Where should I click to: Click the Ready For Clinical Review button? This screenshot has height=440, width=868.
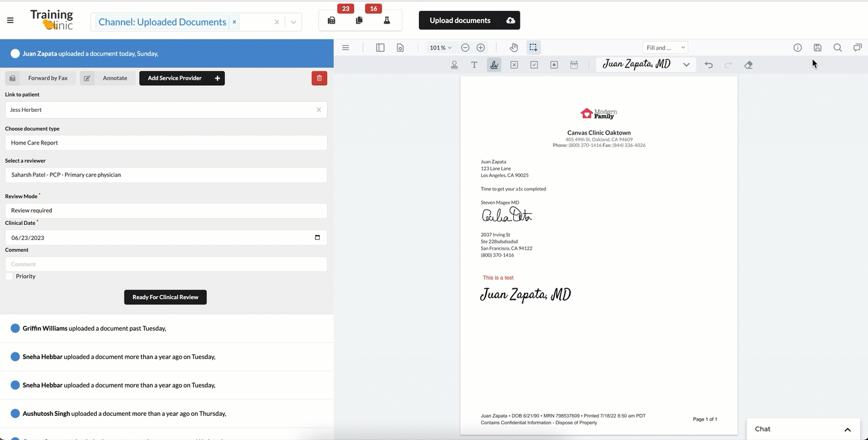click(x=165, y=297)
